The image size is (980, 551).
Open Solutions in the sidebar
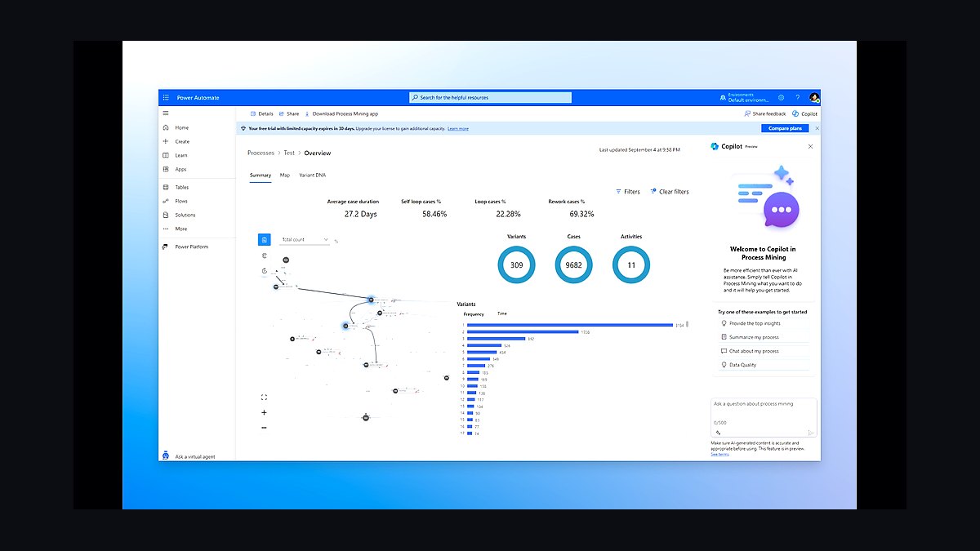(185, 215)
